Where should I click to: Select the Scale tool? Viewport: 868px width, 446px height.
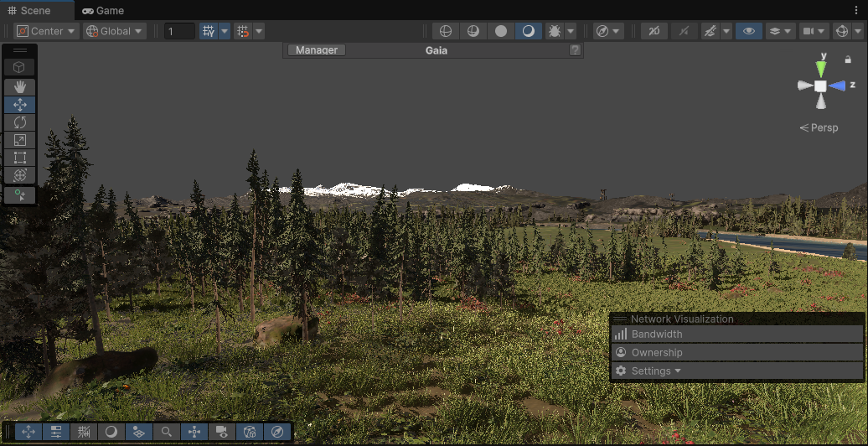click(x=20, y=140)
